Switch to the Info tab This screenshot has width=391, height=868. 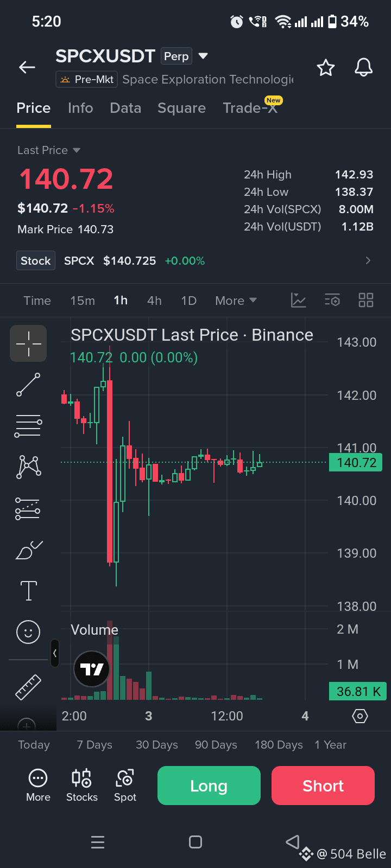coord(80,108)
